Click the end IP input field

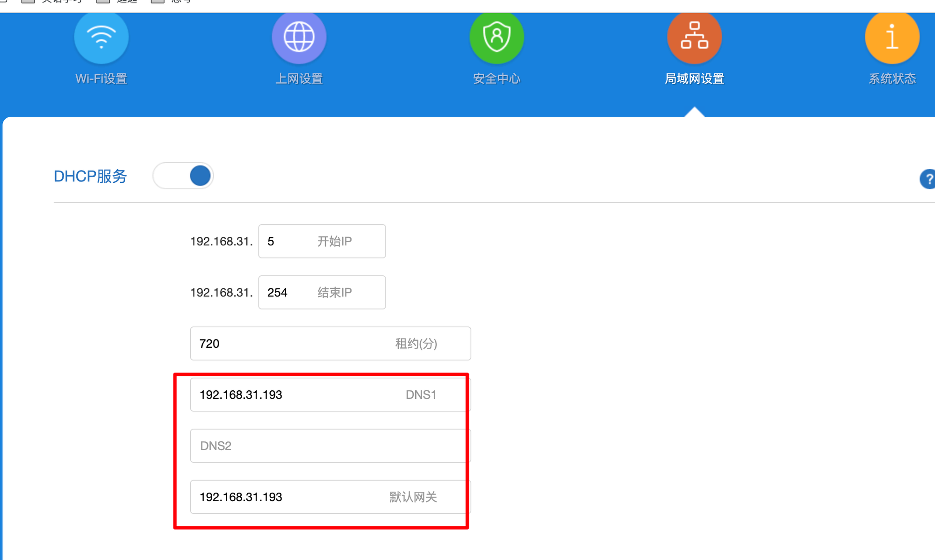click(322, 293)
